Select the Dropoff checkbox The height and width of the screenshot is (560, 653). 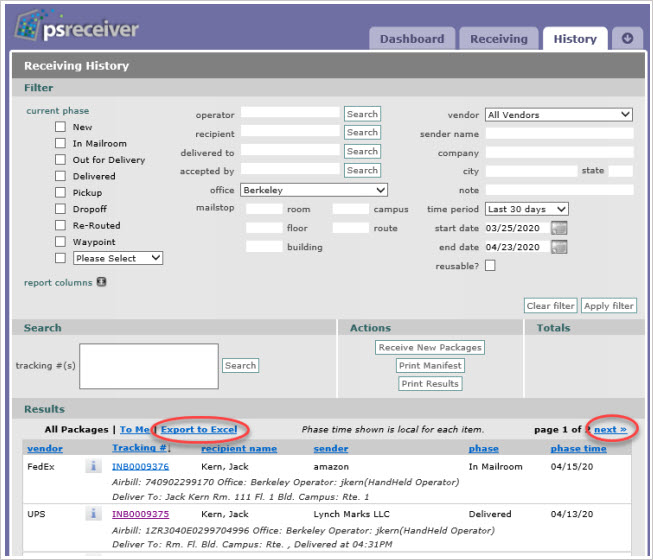tap(60, 209)
